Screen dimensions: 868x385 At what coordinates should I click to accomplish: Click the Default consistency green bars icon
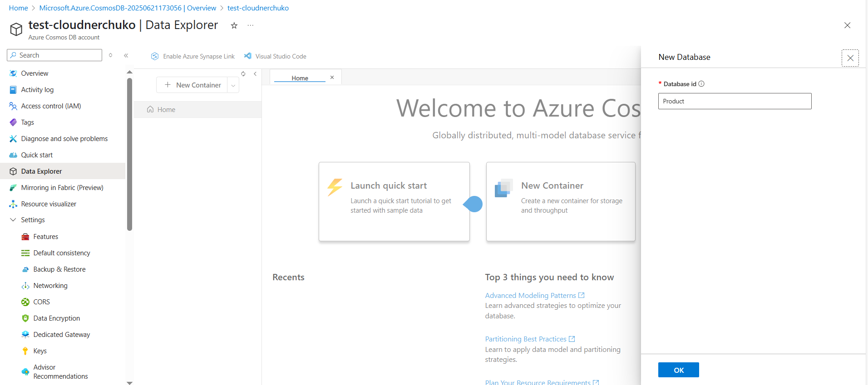(x=25, y=253)
